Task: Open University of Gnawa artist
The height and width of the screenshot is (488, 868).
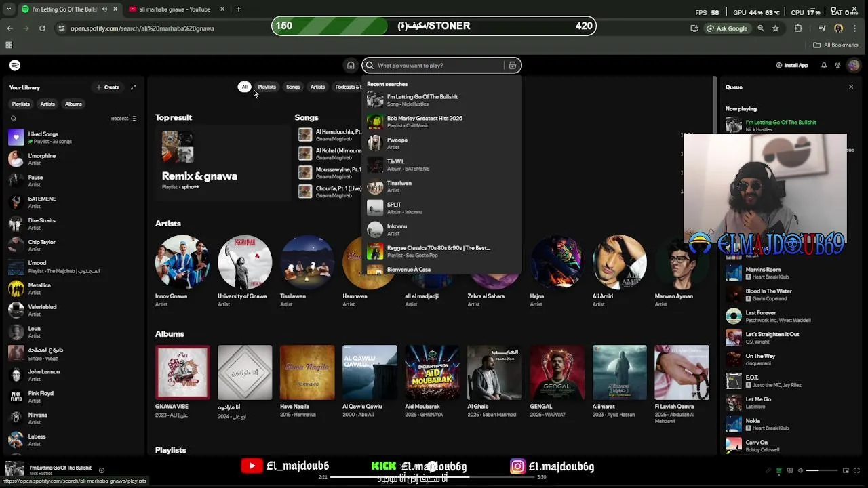Action: (x=244, y=271)
